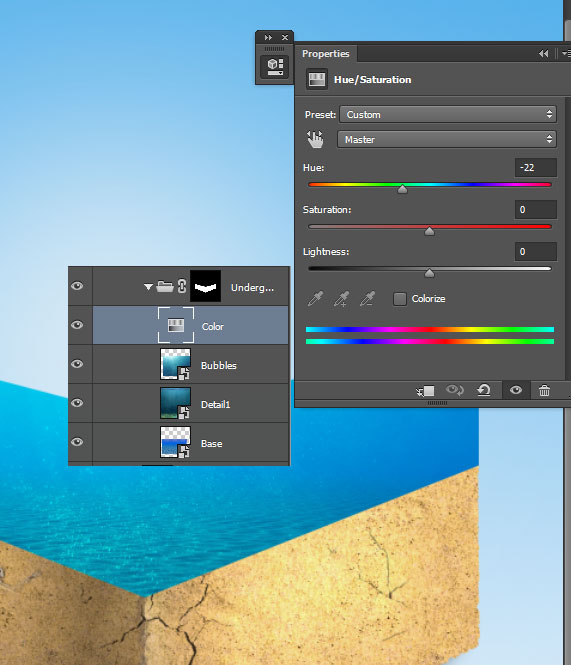Collapse the Underg... layer group
The image size is (571, 665).
[148, 287]
